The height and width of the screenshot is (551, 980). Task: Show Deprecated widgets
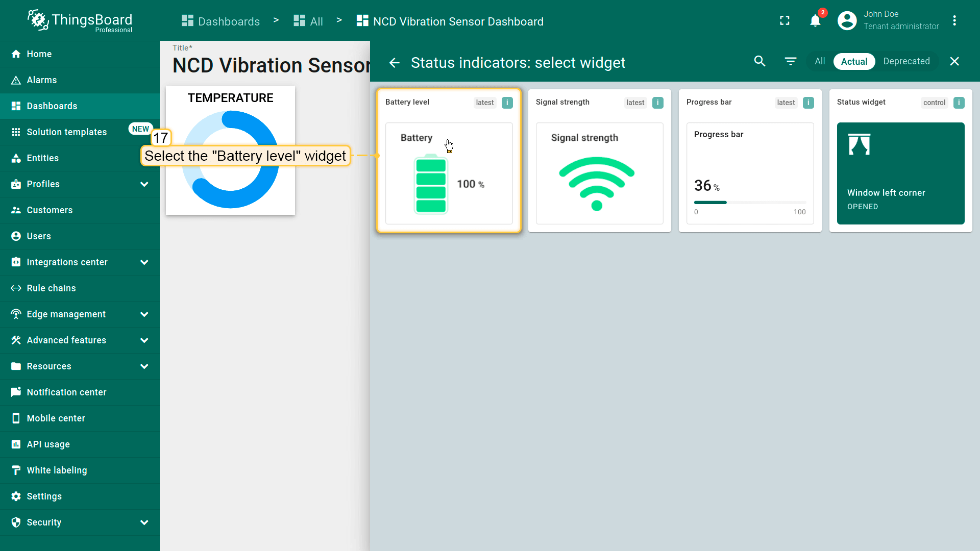tap(906, 61)
